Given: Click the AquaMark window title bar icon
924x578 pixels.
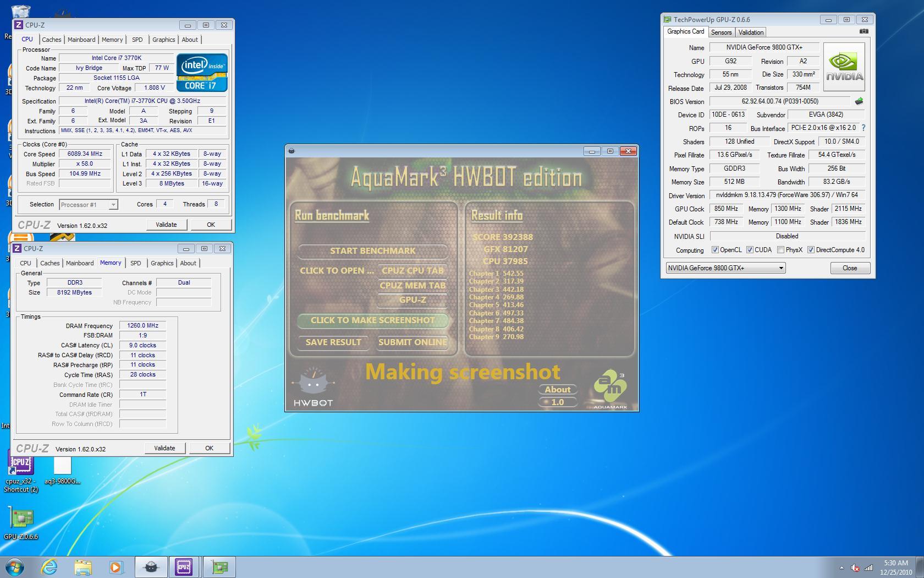Looking at the screenshot, I should click(291, 151).
